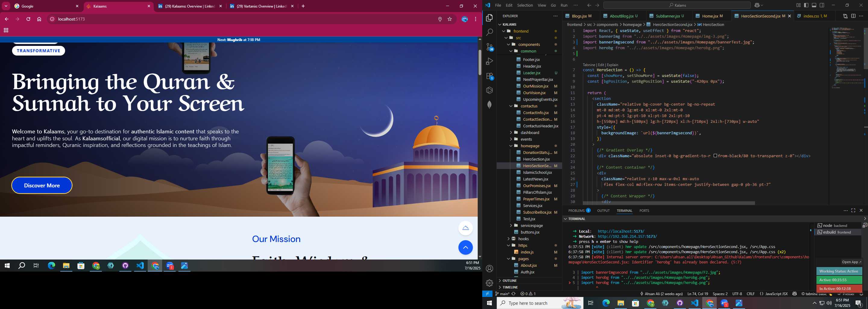
Task: Open the Source Control view
Action: [x=489, y=47]
